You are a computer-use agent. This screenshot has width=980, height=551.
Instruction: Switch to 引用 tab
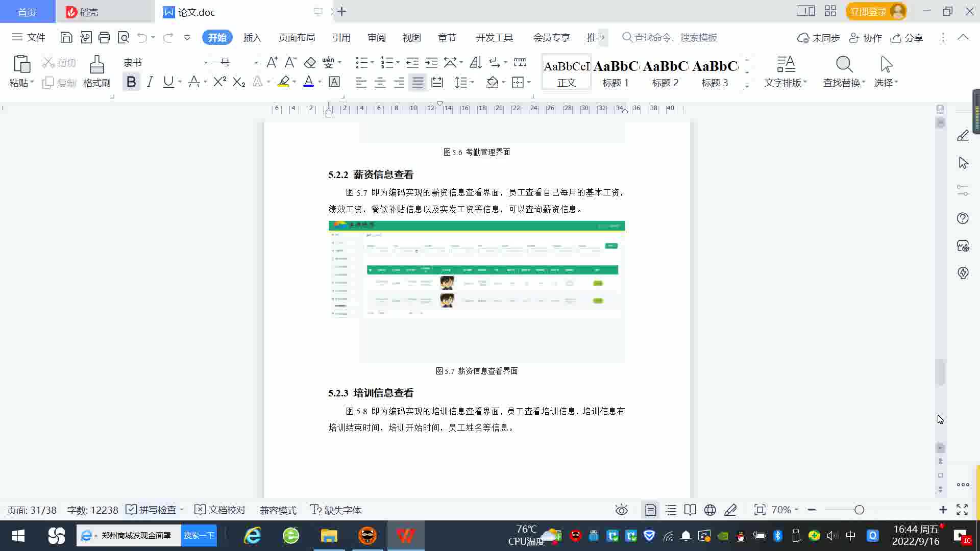pyautogui.click(x=341, y=37)
